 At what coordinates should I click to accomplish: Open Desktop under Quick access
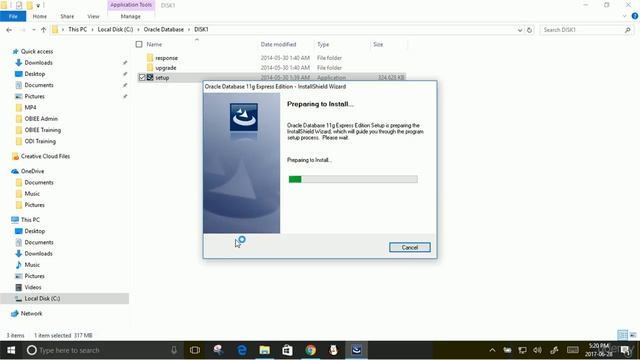point(35,74)
